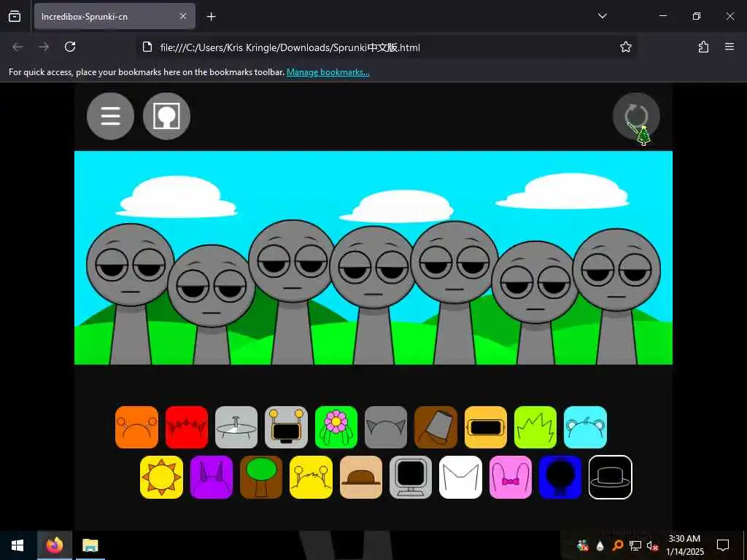Open the taskbar clock showing 3:30 AM
747x560 pixels.
click(684, 545)
